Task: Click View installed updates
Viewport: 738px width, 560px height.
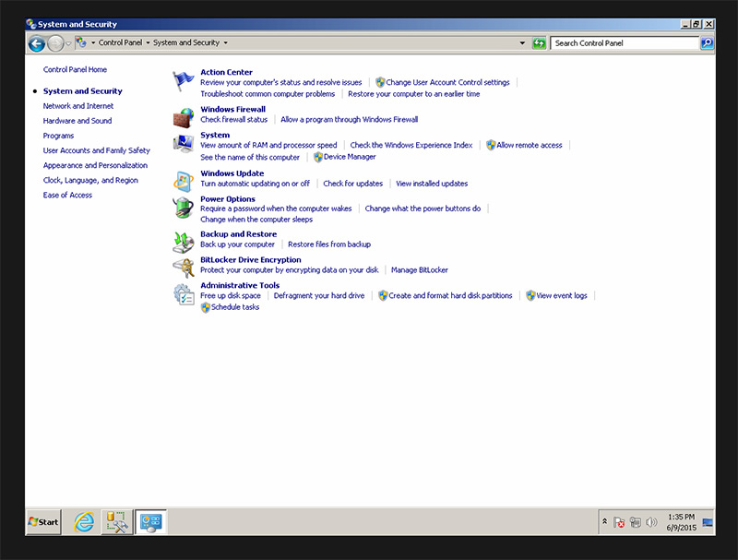Action: pyautogui.click(x=432, y=184)
